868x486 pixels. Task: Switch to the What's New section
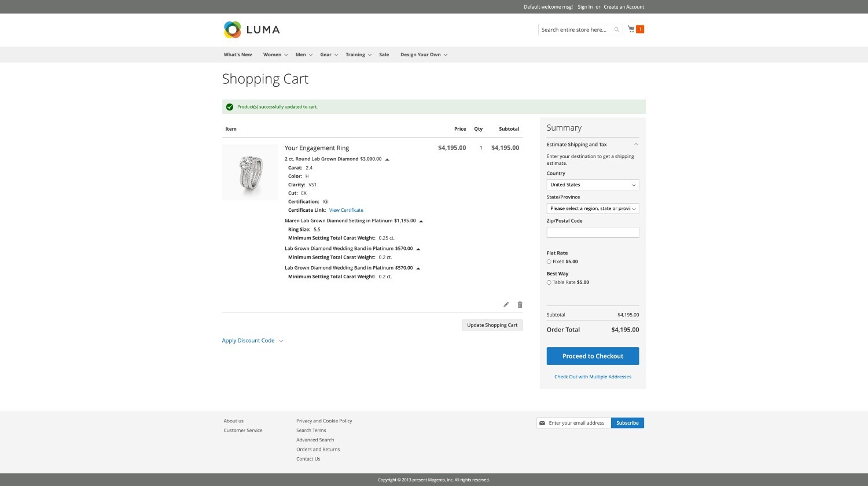(x=237, y=54)
